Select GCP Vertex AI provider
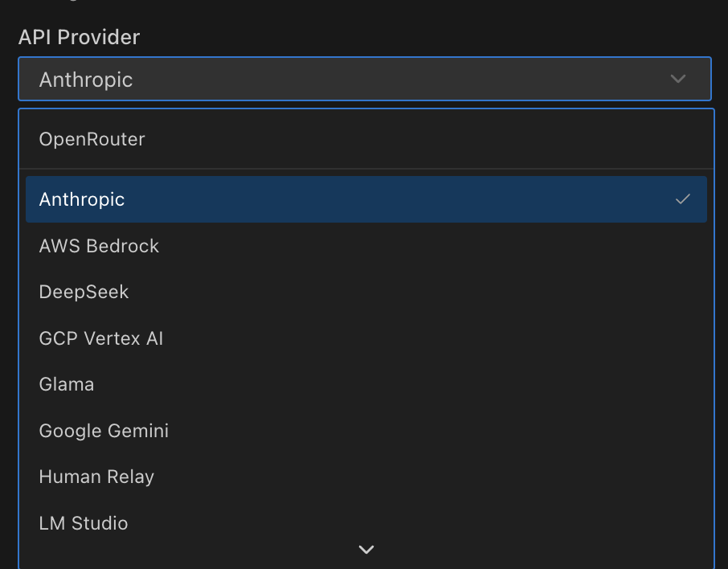Viewport: 728px width, 569px height. tap(101, 338)
